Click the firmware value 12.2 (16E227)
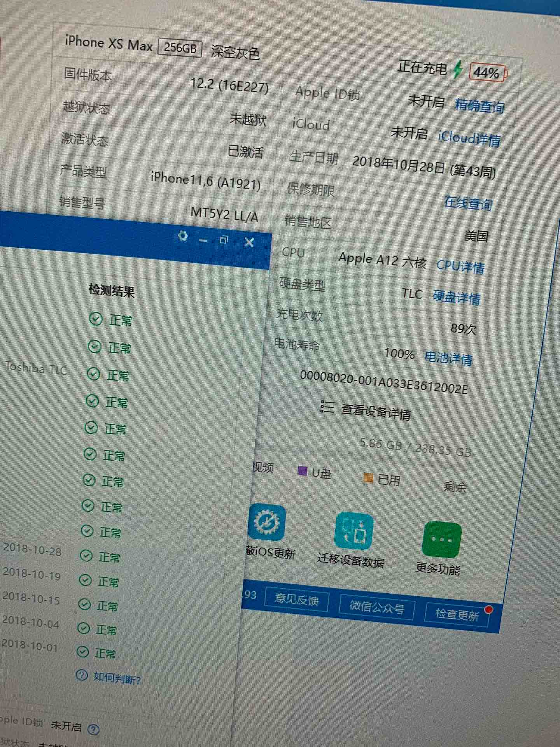The image size is (560, 747). click(x=229, y=85)
